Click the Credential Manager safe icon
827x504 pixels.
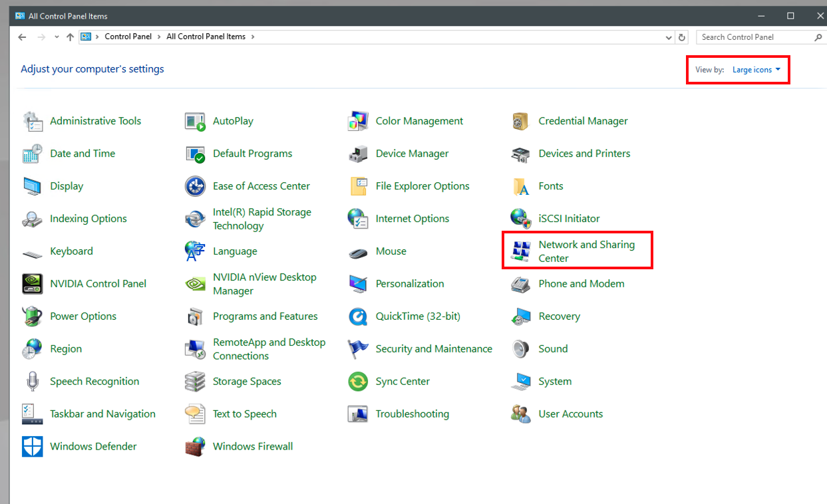pyautogui.click(x=520, y=121)
